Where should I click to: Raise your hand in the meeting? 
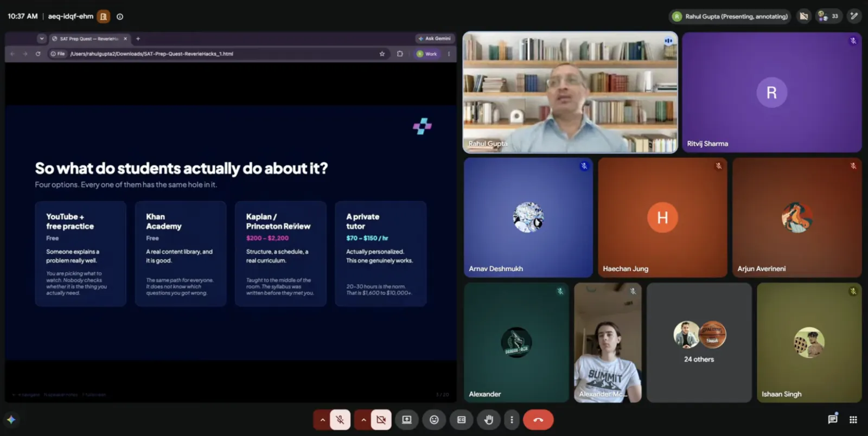pos(489,420)
